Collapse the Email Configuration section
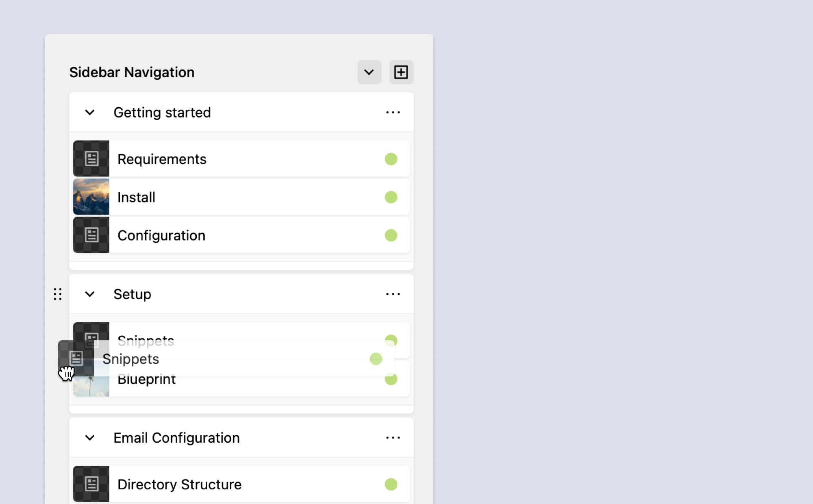 coord(90,438)
